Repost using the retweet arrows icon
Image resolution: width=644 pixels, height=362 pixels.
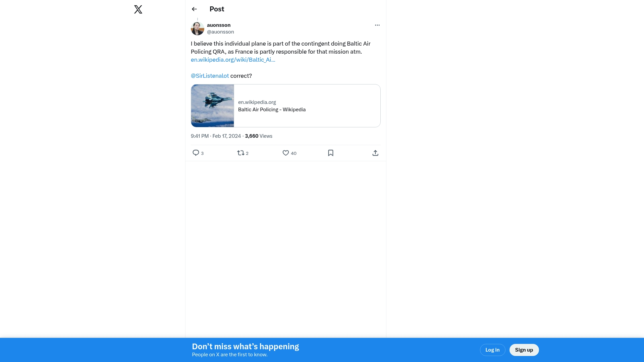(240, 153)
